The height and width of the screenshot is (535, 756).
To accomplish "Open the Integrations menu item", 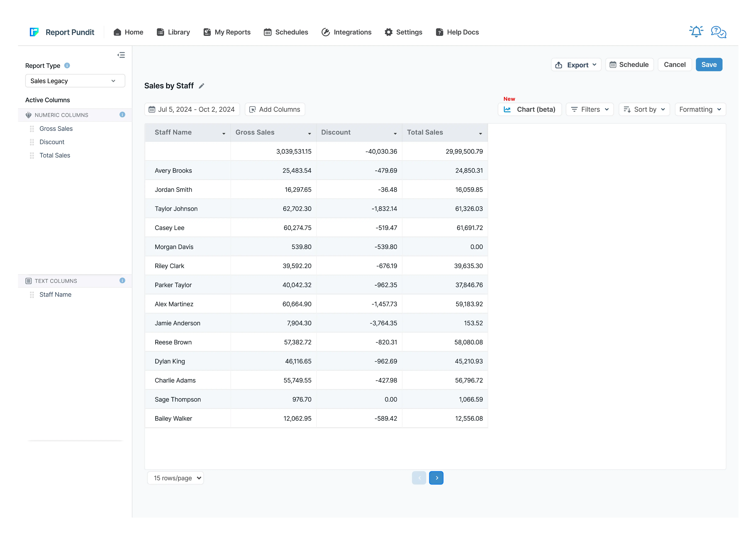I will pyautogui.click(x=346, y=32).
